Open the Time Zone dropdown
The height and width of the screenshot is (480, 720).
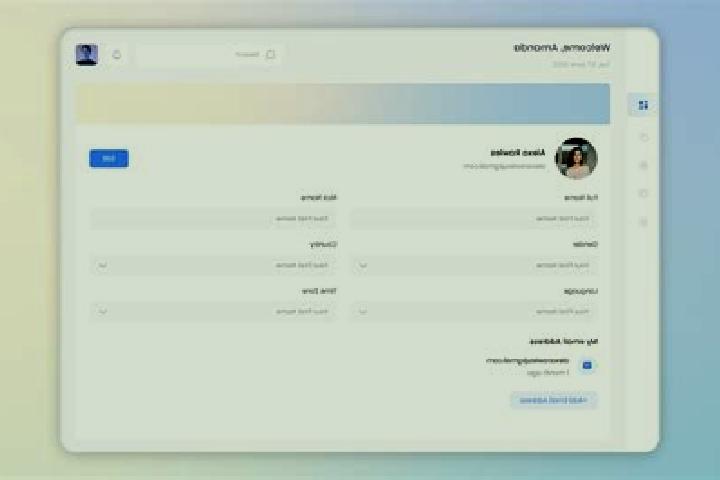pyautogui.click(x=214, y=311)
